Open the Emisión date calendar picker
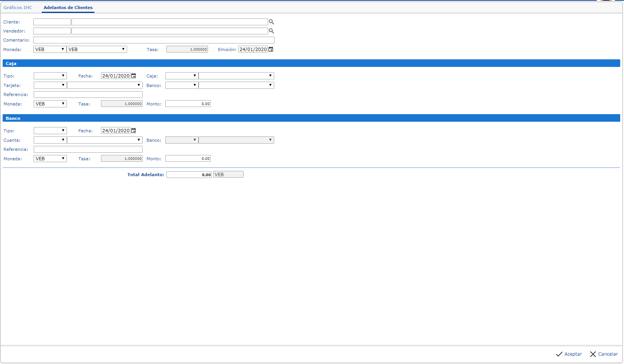624x364 pixels. [x=271, y=50]
